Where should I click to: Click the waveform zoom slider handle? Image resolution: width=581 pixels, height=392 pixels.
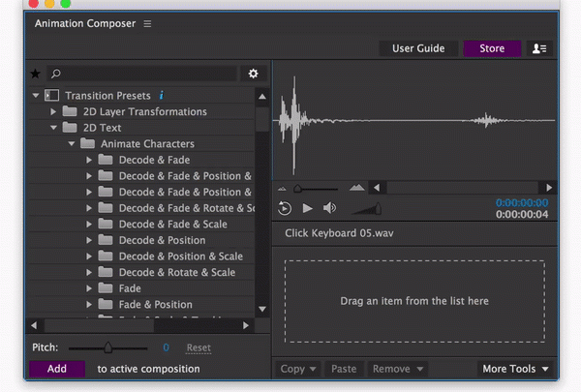[297, 189]
